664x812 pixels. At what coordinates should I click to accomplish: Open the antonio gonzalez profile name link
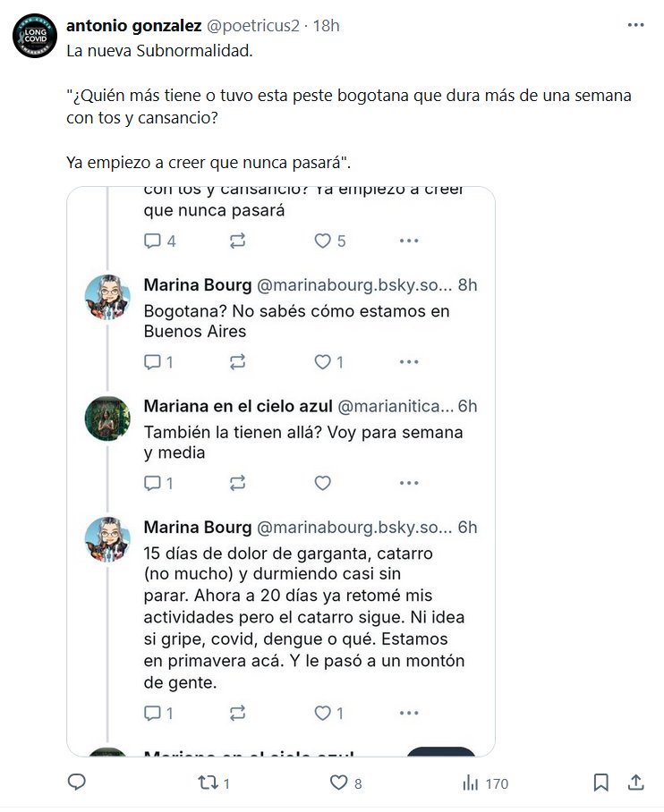pyautogui.click(x=133, y=26)
